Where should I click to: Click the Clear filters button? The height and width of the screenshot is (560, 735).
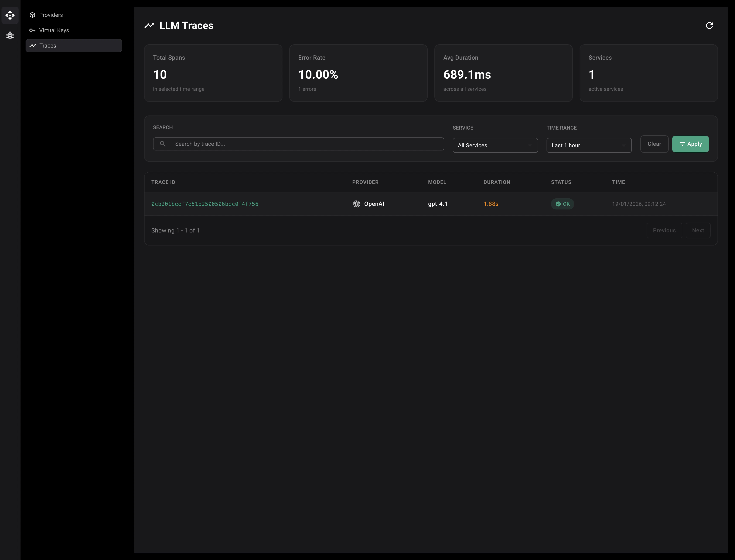(654, 144)
